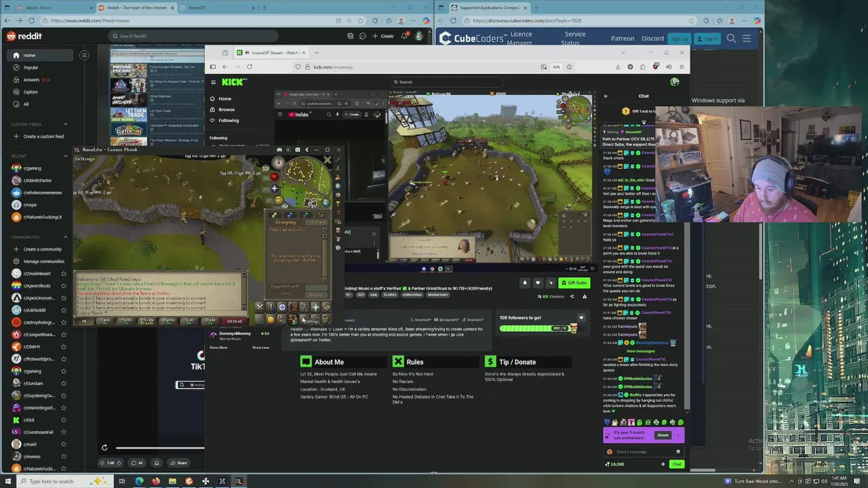
Task: Save the Reddit post with bookmark button
Action: [157, 463]
